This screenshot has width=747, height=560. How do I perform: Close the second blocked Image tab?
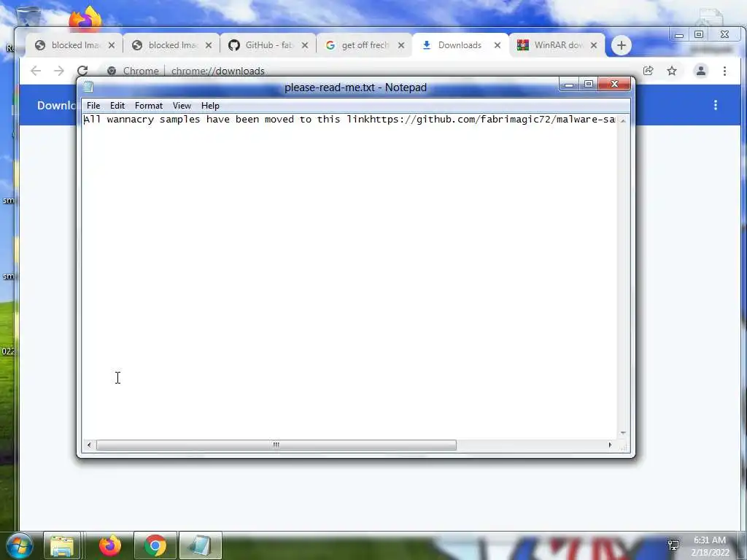coord(209,45)
